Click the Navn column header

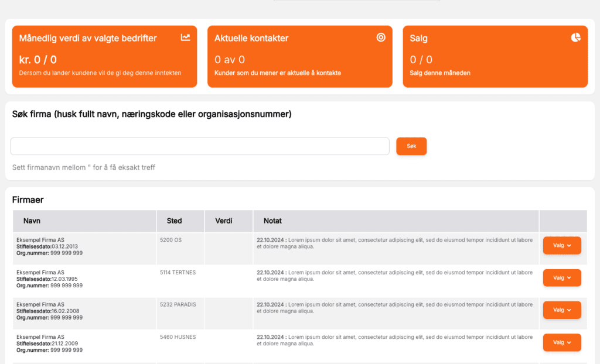pos(32,221)
